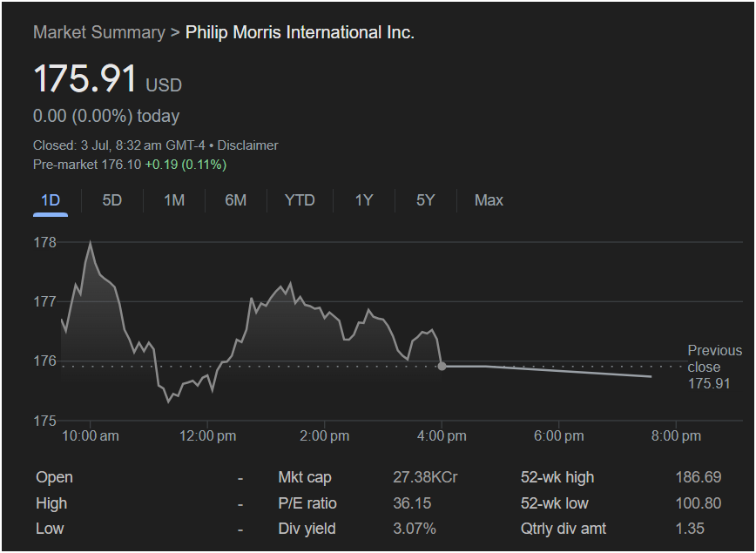The width and height of the screenshot is (756, 553).
Task: Click the 1.35 quarterly dividend value
Action: click(690, 529)
